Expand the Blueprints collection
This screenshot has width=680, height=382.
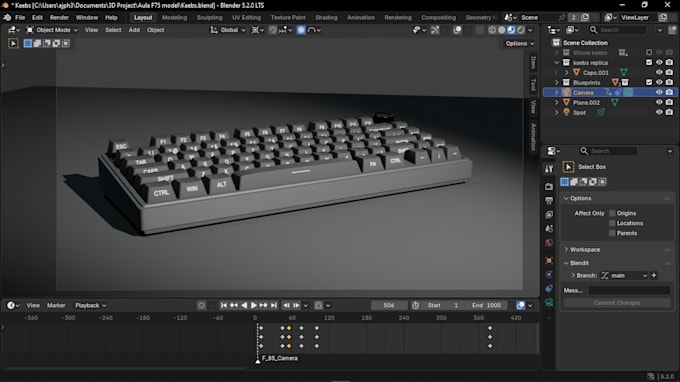click(x=557, y=82)
